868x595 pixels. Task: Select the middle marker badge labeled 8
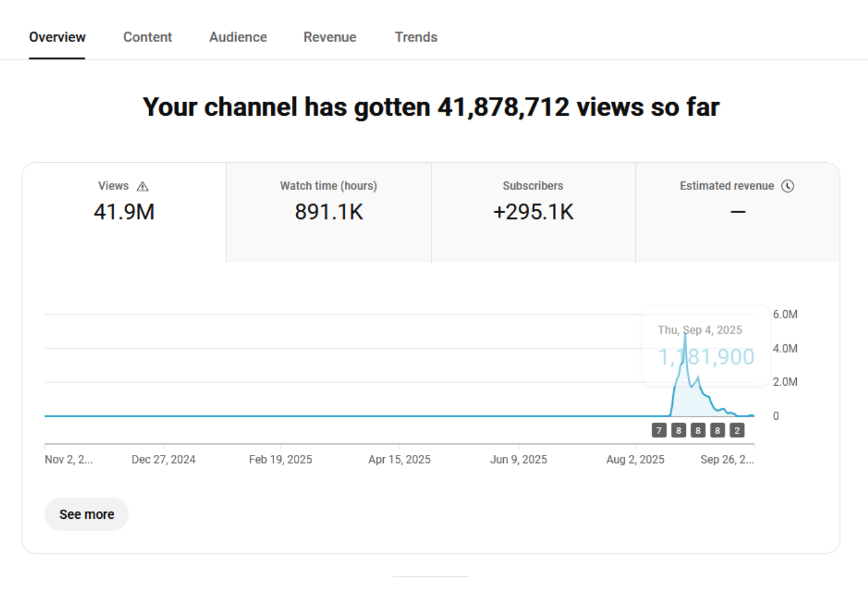coord(697,430)
